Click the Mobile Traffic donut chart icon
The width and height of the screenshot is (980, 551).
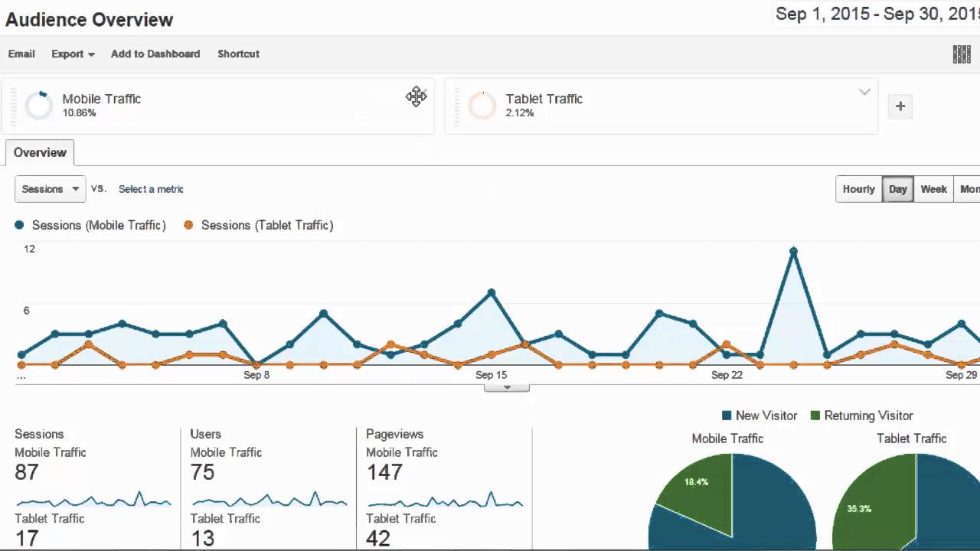38,105
